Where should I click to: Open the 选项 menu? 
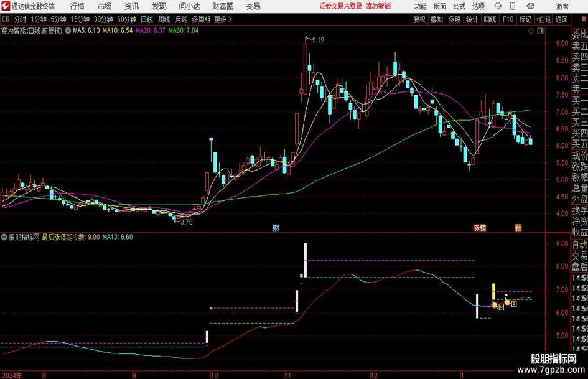[478, 6]
